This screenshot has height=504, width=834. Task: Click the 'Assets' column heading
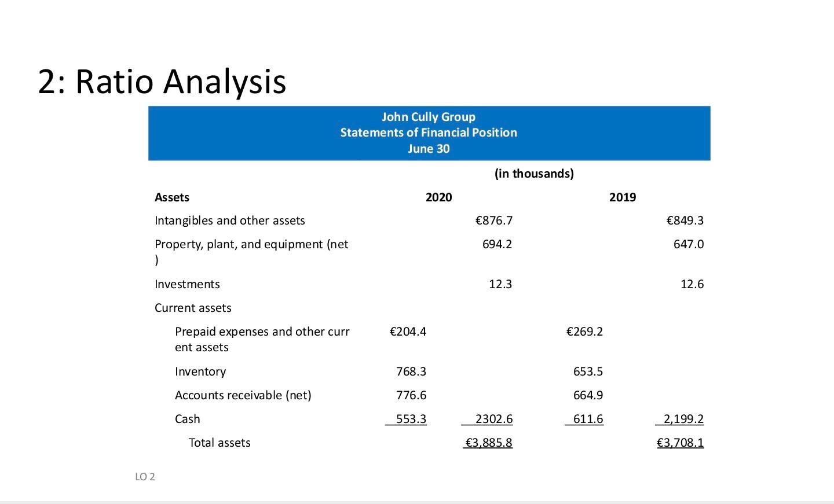click(x=171, y=197)
